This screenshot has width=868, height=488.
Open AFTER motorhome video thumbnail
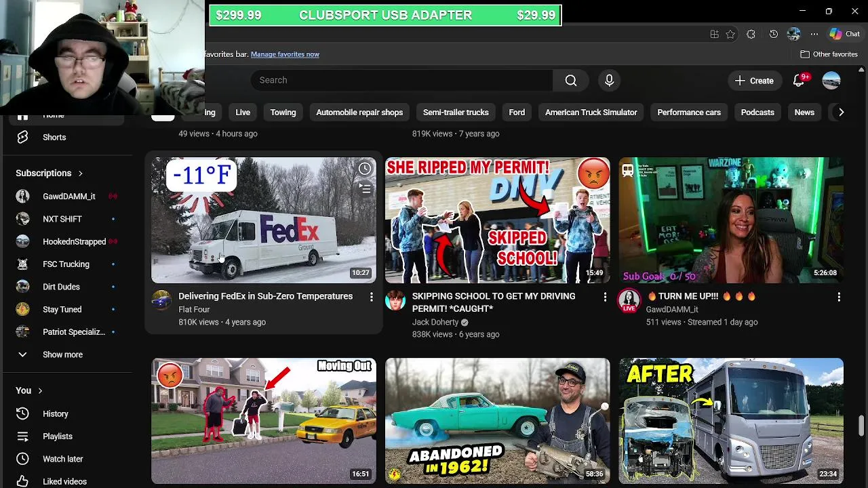(731, 421)
